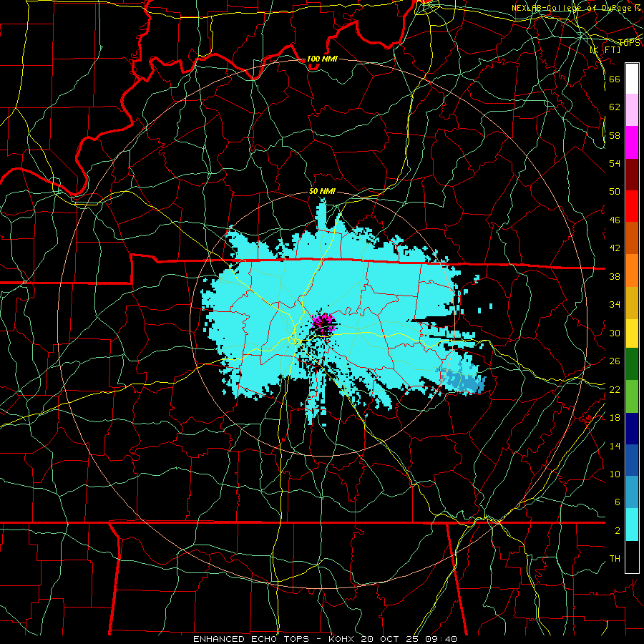
Task: Click the white 66 kft color swatch
Action: tap(632, 79)
